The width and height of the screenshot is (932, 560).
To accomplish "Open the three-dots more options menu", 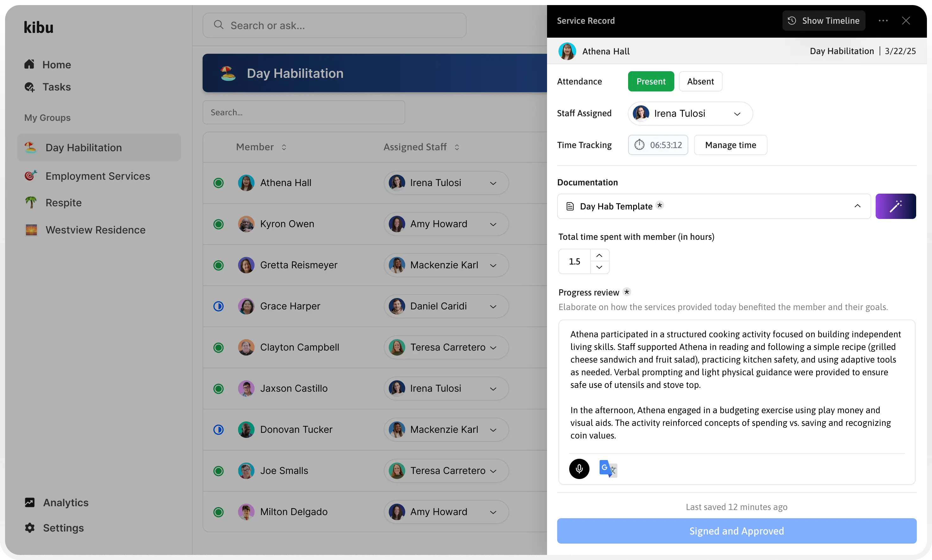I will click(883, 21).
